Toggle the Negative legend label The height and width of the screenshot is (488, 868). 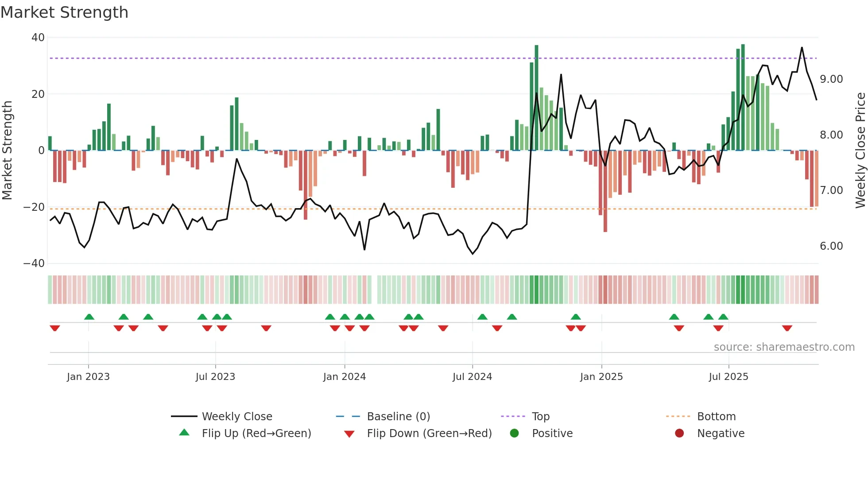pos(721,433)
